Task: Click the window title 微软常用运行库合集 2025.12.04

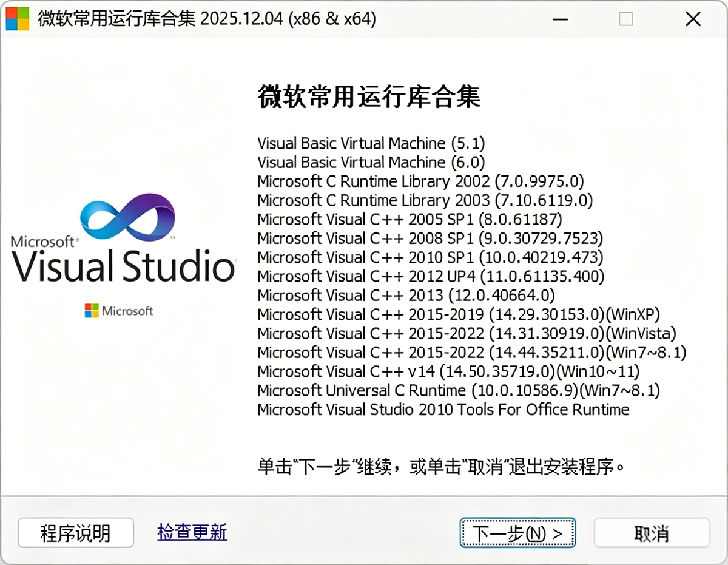Action: [x=207, y=19]
